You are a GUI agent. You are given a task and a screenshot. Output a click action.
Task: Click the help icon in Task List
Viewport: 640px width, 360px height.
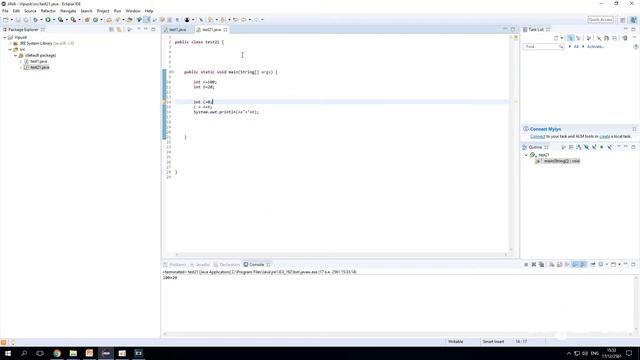(636, 47)
